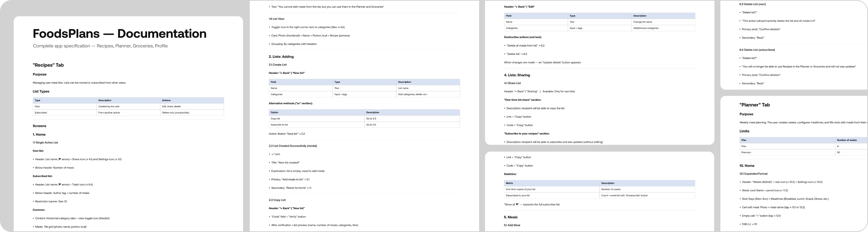868x232 pixels.
Task: Select the "Code field + Verify button" bullet
Action: pyautogui.click(x=287, y=217)
